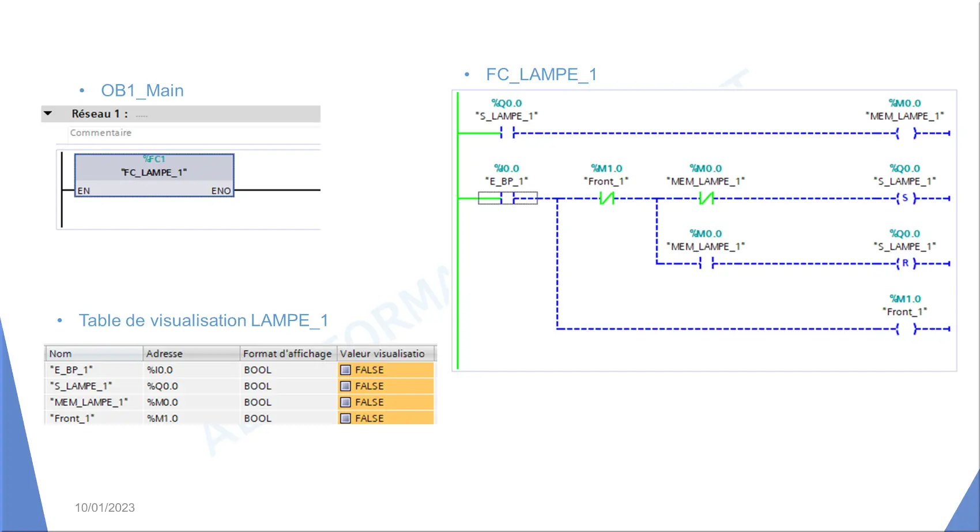
Task: Select the E_BP_1 highlighted contact
Action: pos(508,198)
